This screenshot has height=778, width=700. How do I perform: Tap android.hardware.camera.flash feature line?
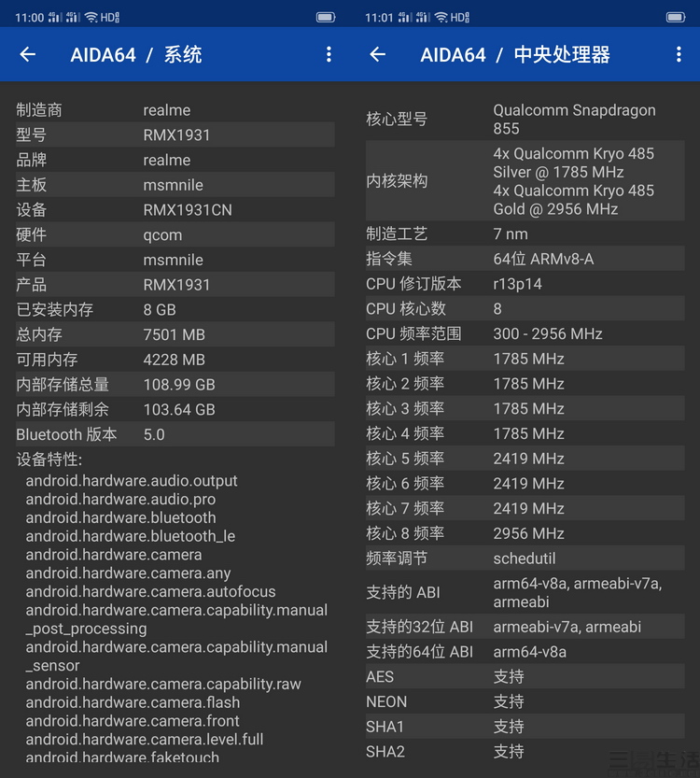point(133,702)
